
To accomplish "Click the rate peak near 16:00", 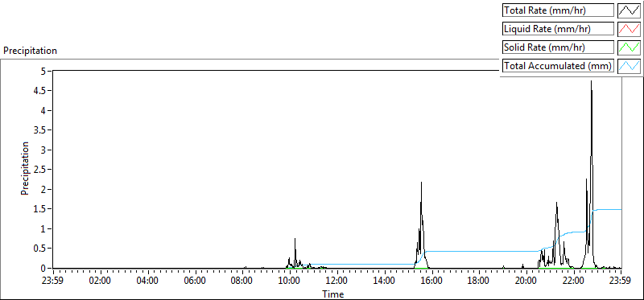I will pyautogui.click(x=421, y=183).
